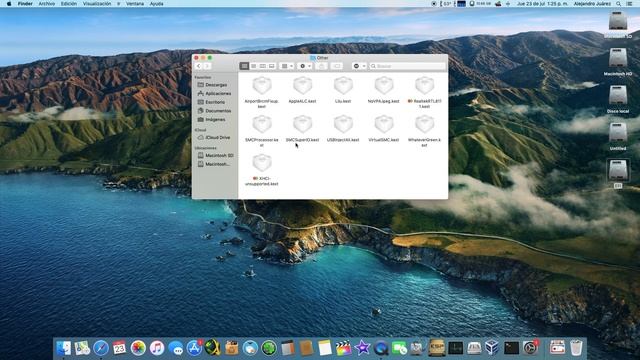Launch iMovie from the Dock
This screenshot has height=360, width=640.
coord(362,348)
